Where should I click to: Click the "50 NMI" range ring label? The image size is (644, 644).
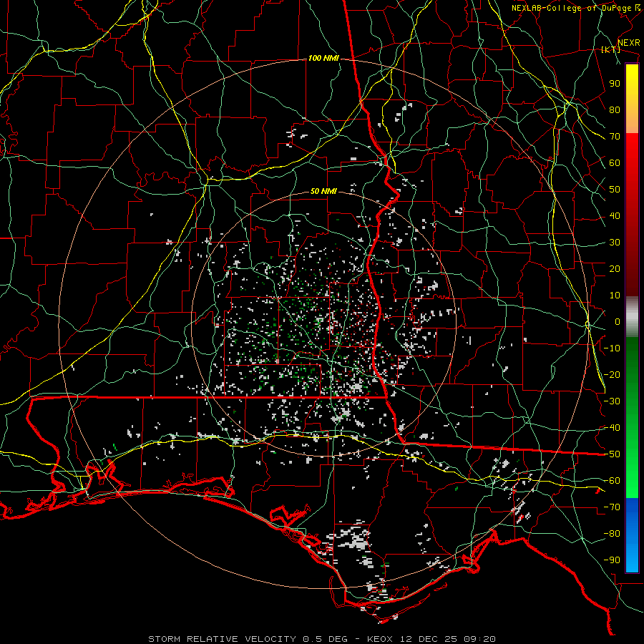[x=323, y=191]
